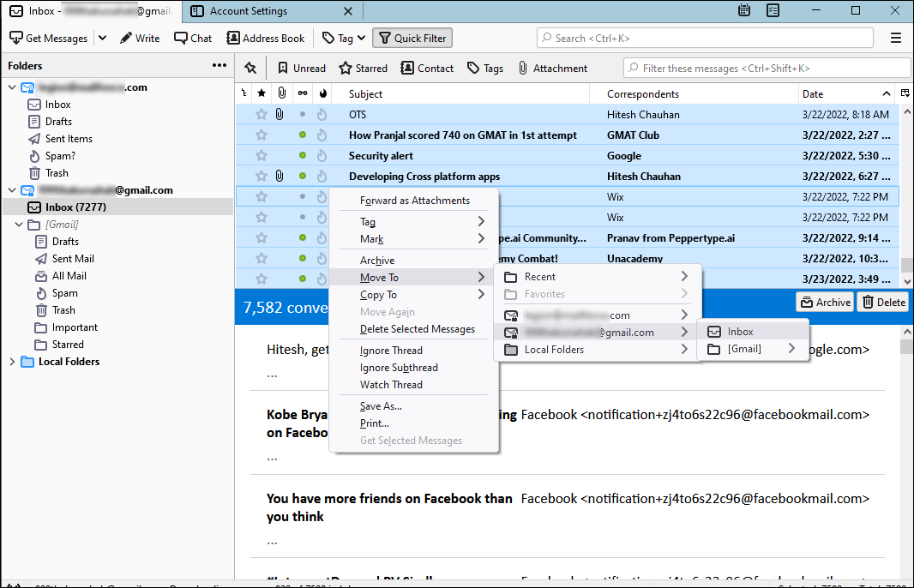
Task: Compose a new message with Write
Action: tap(140, 38)
